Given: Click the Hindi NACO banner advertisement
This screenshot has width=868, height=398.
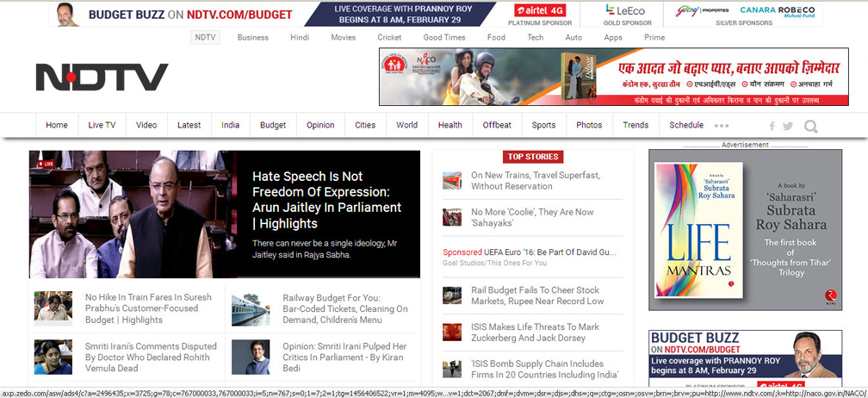Looking at the screenshot, I should pyautogui.click(x=613, y=77).
